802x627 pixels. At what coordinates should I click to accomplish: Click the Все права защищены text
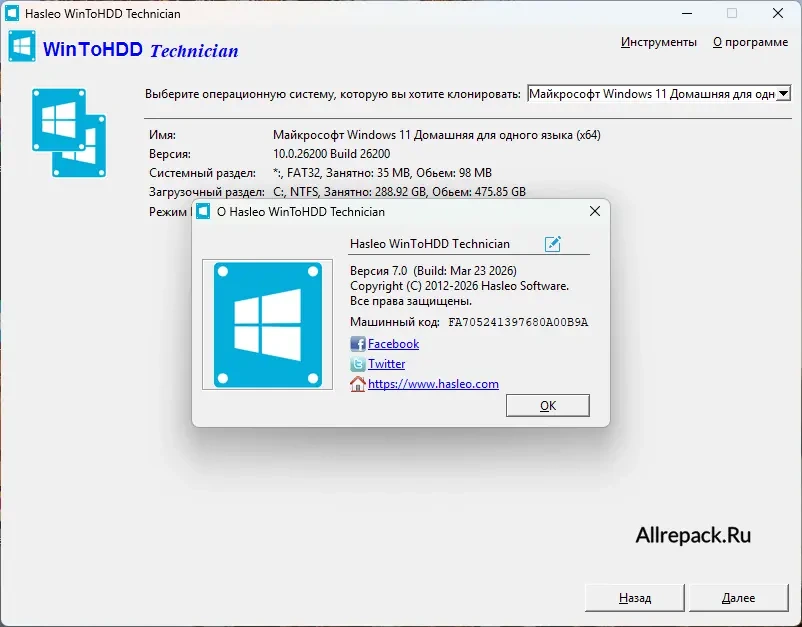411,301
